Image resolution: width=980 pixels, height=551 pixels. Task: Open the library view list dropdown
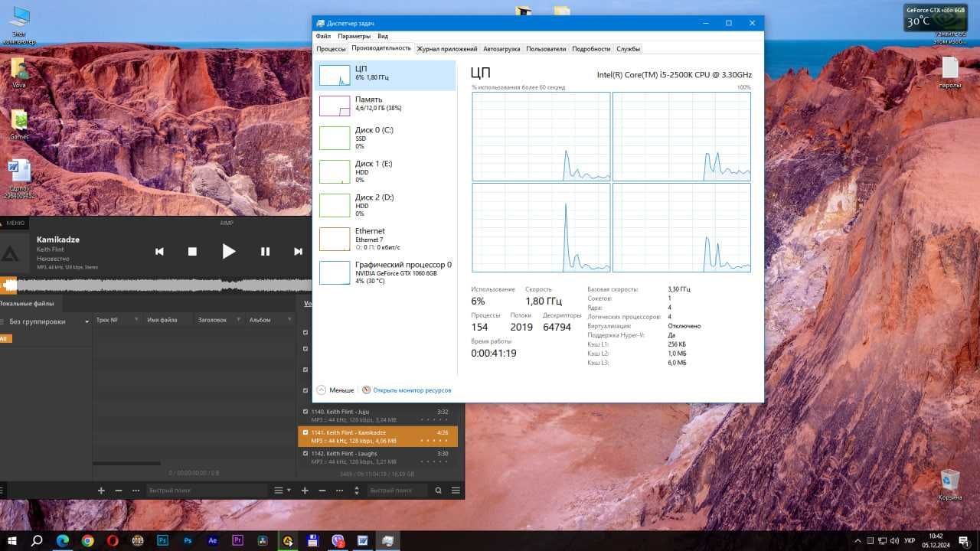point(282,491)
